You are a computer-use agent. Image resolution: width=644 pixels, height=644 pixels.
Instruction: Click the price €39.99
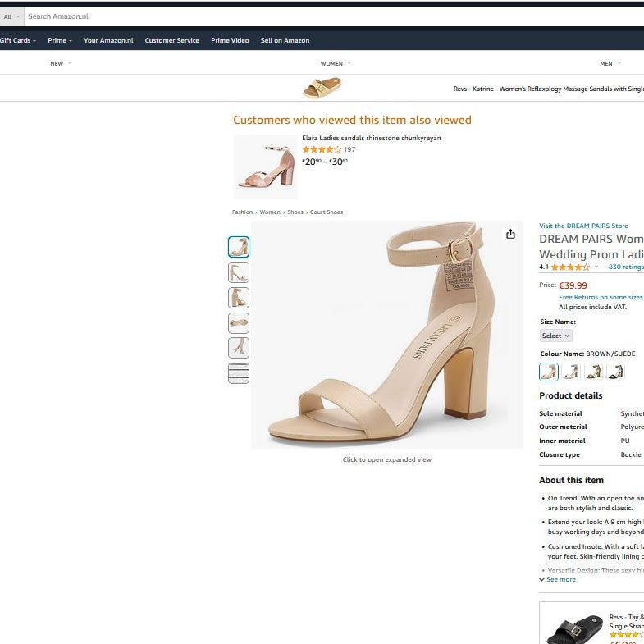pos(573,285)
